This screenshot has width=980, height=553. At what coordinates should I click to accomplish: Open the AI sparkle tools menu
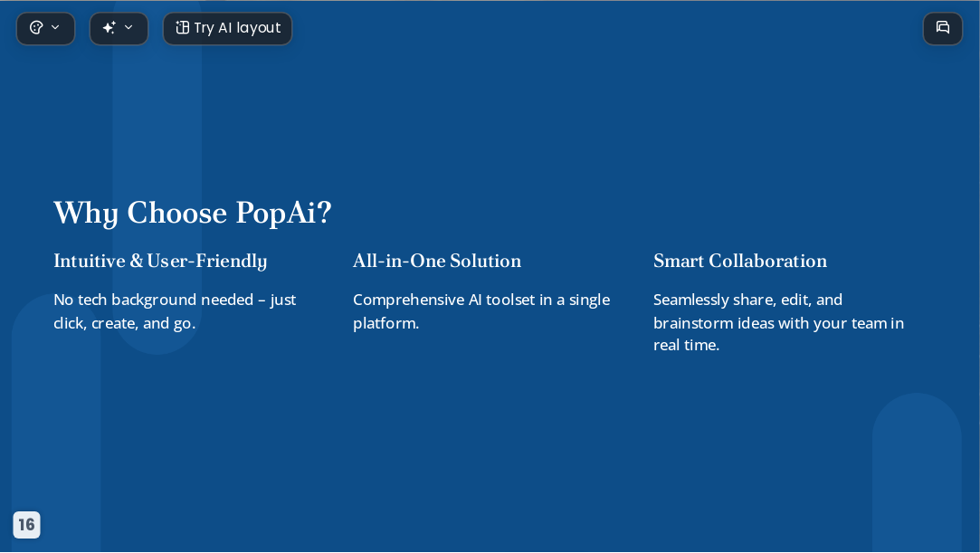(109, 28)
